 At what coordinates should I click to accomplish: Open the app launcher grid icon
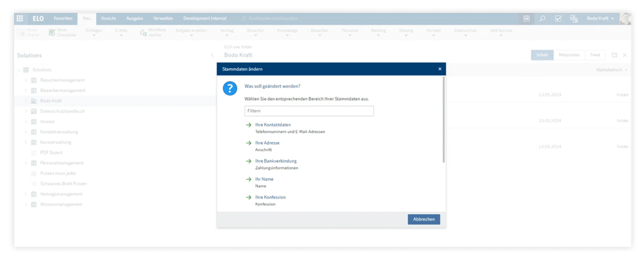coord(20,19)
